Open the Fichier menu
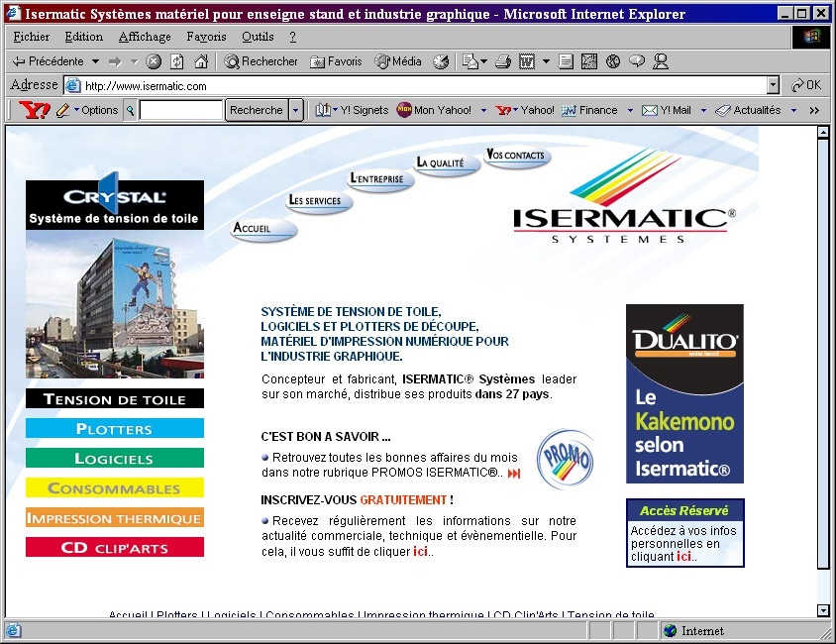 32,37
